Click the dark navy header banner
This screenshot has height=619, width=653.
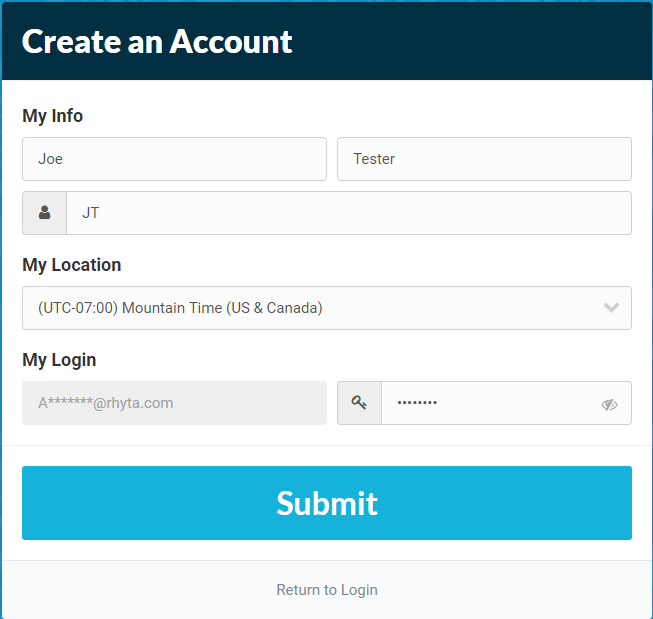click(x=470, y=42)
